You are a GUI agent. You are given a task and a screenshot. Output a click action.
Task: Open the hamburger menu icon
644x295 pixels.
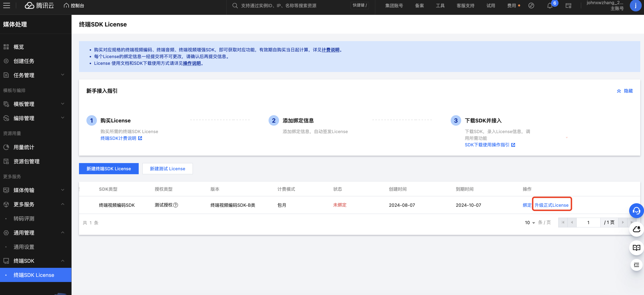pyautogui.click(x=7, y=6)
